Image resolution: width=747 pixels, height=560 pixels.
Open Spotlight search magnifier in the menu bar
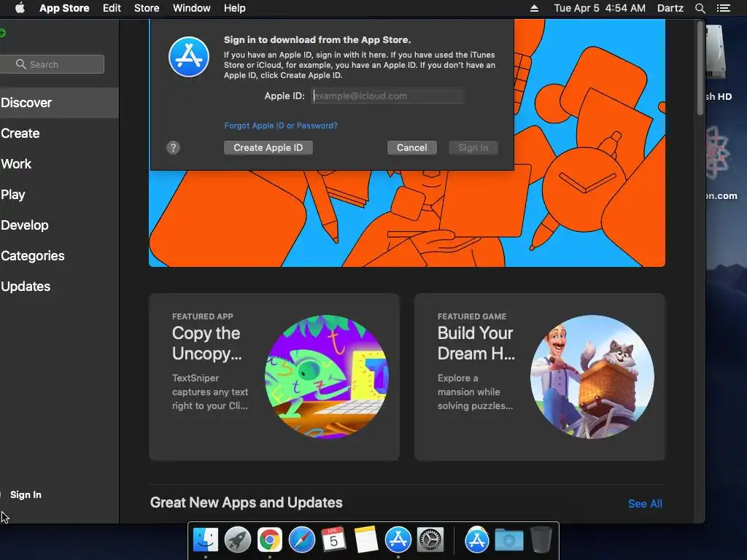tap(700, 8)
